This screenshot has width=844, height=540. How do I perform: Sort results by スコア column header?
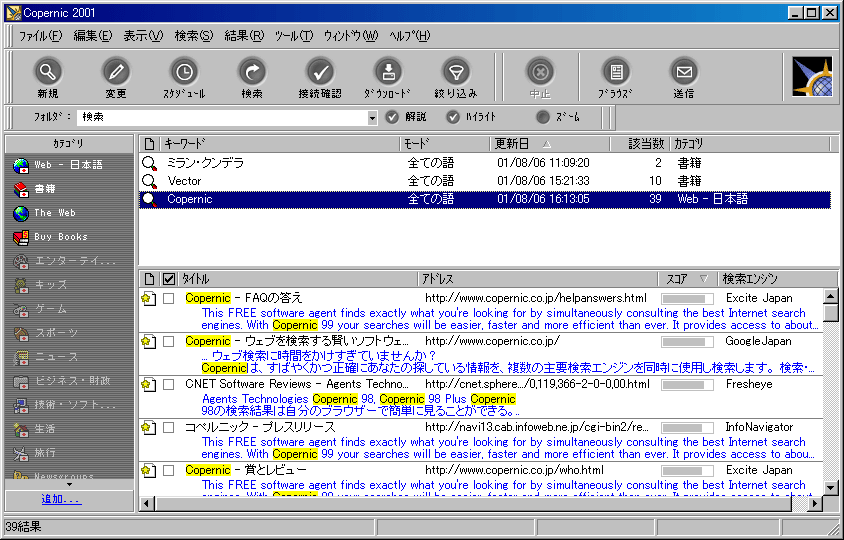tap(687, 279)
